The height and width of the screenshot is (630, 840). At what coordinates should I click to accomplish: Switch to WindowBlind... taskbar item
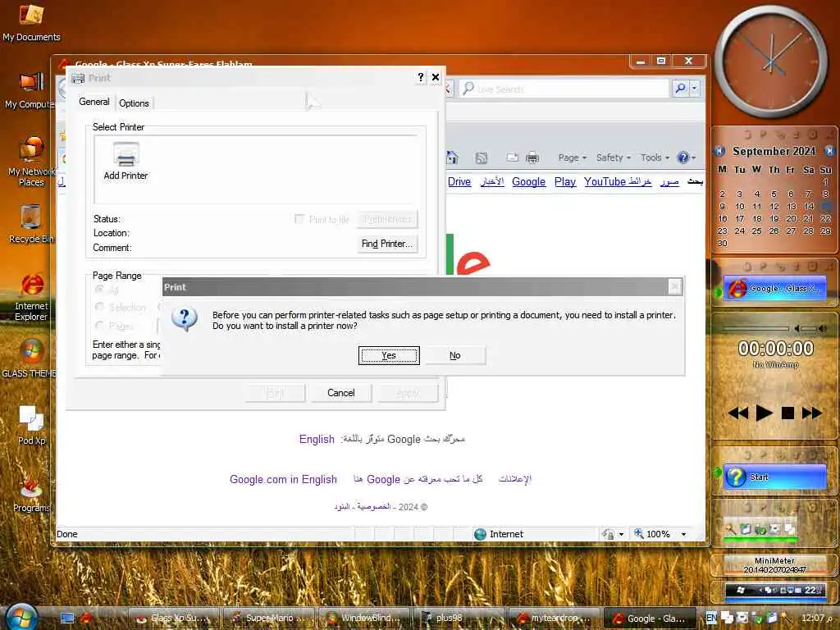(x=365, y=618)
